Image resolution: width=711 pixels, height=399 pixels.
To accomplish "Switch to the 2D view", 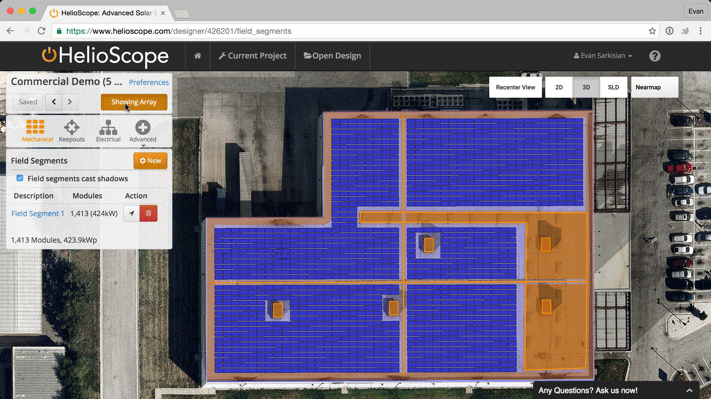I will click(559, 87).
